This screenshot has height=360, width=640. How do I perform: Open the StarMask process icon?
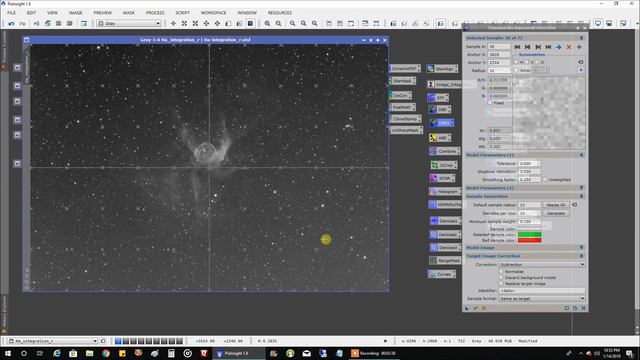click(402, 81)
